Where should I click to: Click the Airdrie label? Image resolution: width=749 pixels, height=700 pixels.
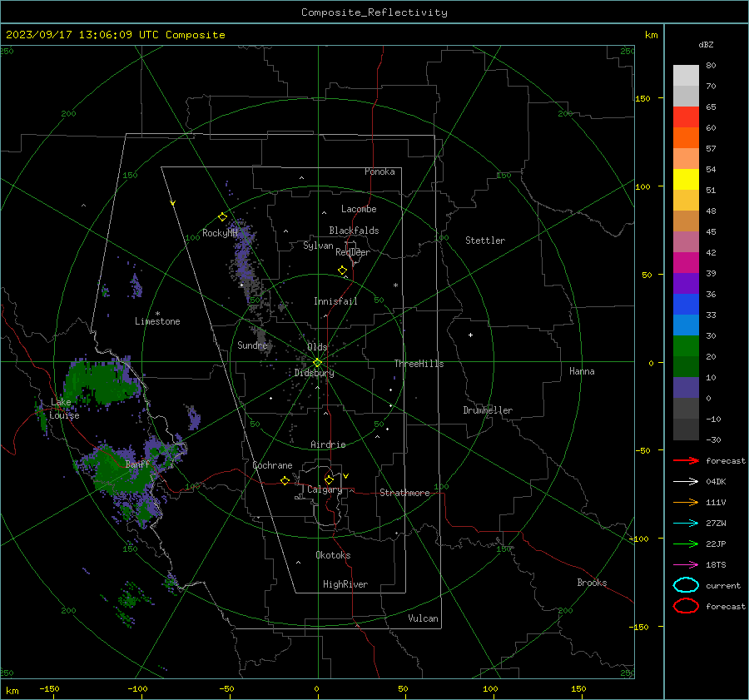(x=328, y=444)
